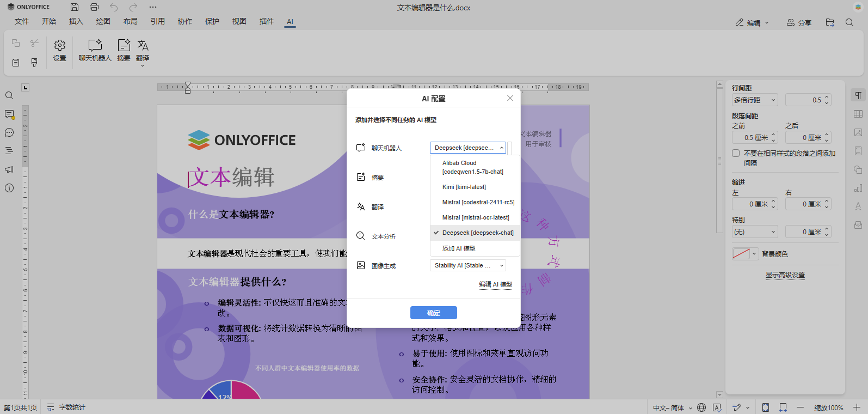The image size is (868, 414).
Task: Click fit to width icon in status bar
Action: (x=783, y=407)
